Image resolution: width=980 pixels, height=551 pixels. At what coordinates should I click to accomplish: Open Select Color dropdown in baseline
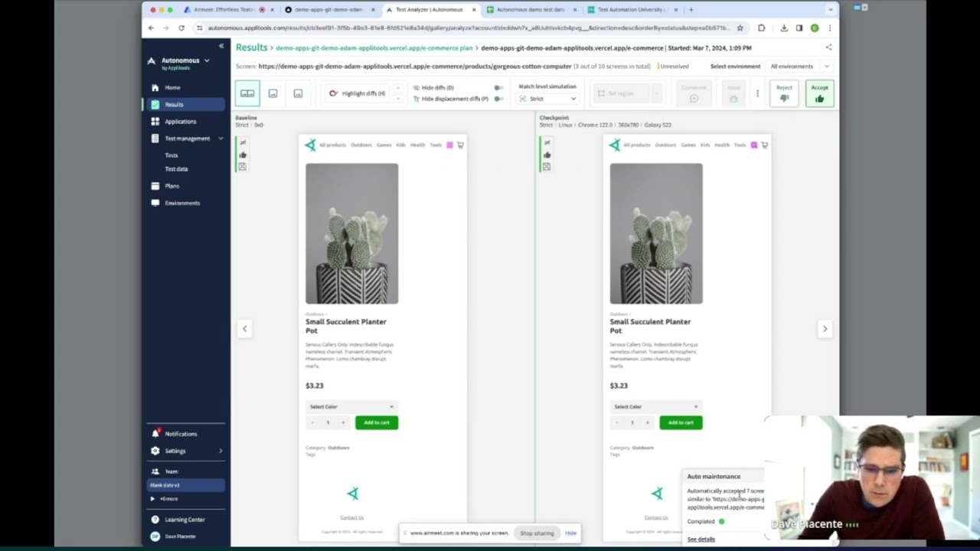click(x=351, y=406)
